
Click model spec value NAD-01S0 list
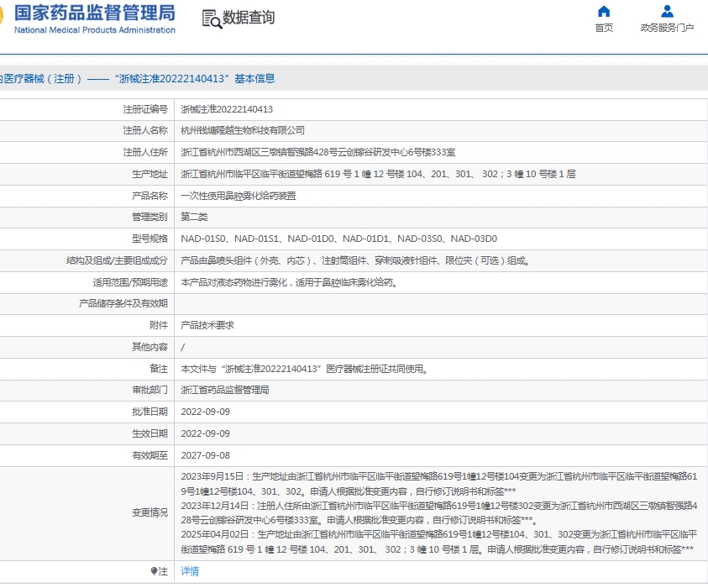338,239
